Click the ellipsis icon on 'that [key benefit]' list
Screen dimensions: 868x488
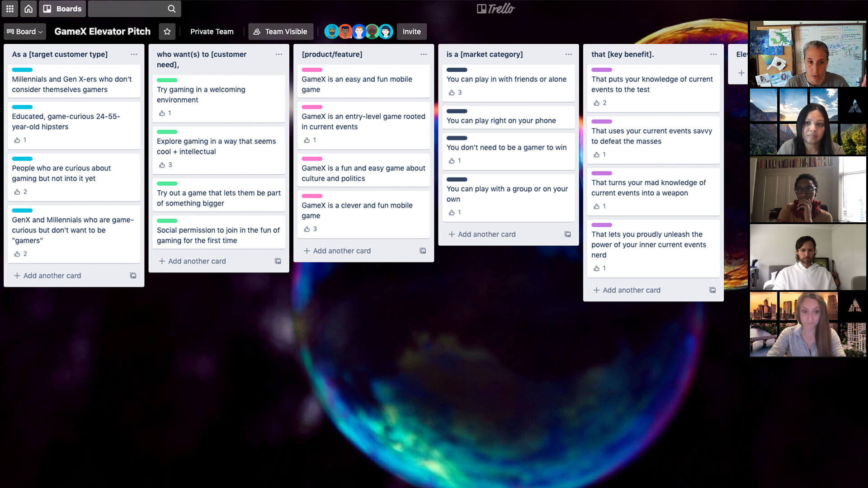[712, 54]
